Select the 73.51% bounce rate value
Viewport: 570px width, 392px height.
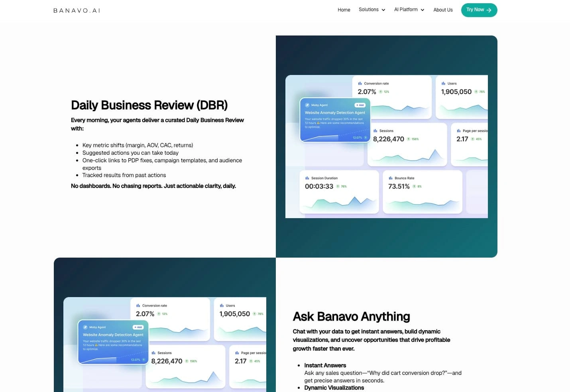tap(399, 186)
